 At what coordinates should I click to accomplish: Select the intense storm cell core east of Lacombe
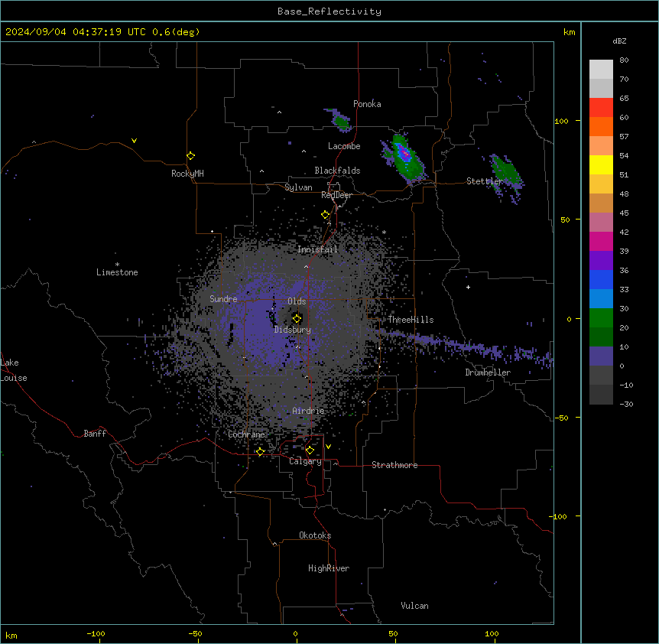(404, 154)
